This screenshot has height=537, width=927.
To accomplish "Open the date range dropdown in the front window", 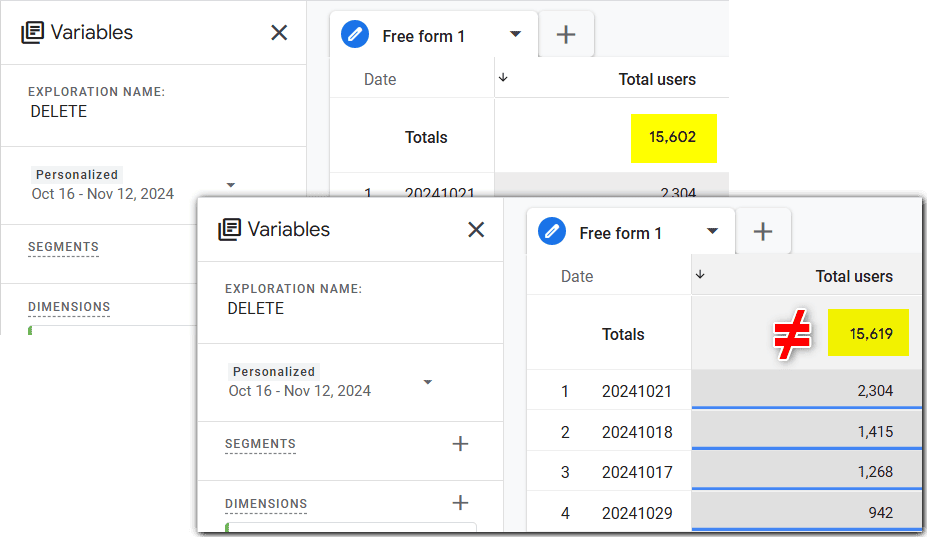I will (x=428, y=382).
